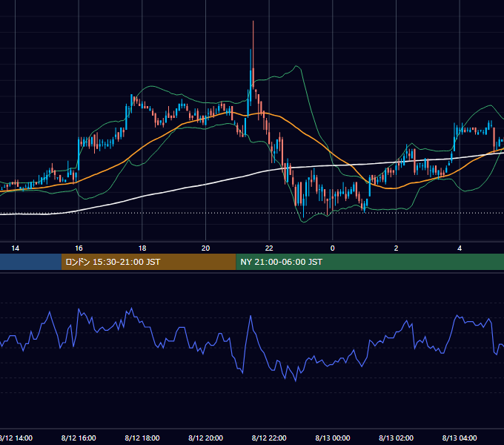Click the 22 hour axis label

[269, 248]
